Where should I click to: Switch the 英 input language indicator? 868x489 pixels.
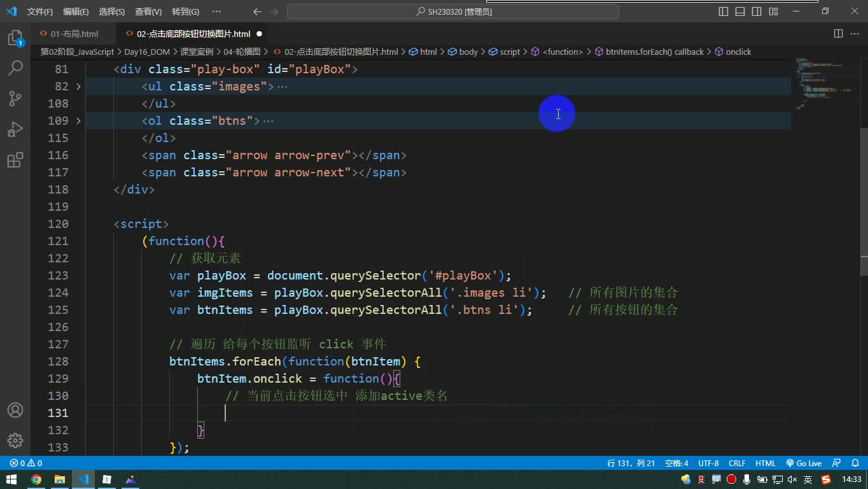pos(808,479)
